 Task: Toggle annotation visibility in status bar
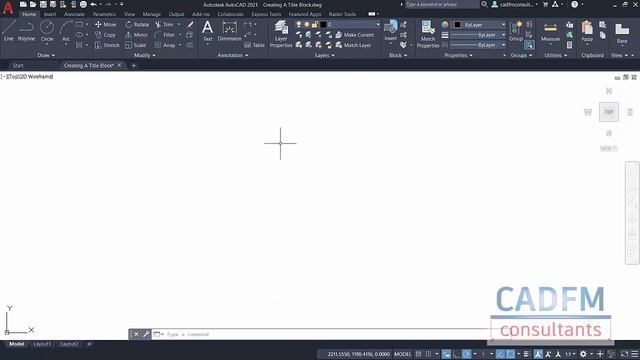click(538, 354)
